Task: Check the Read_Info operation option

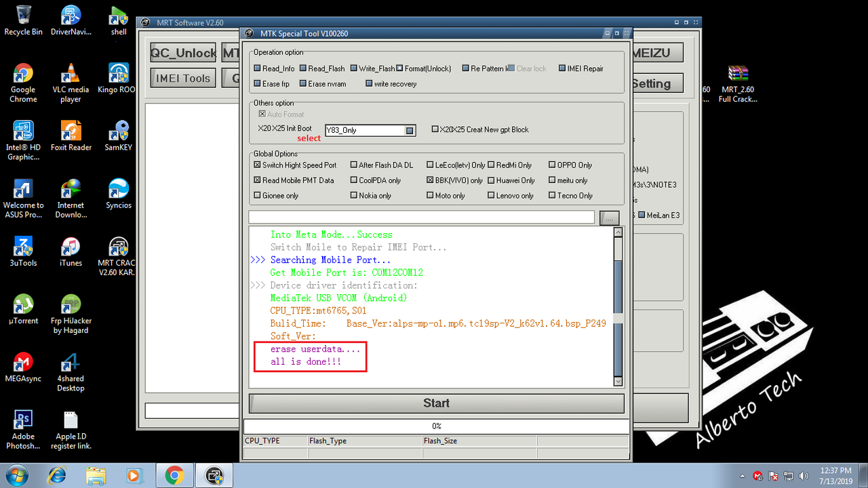Action: click(258, 68)
